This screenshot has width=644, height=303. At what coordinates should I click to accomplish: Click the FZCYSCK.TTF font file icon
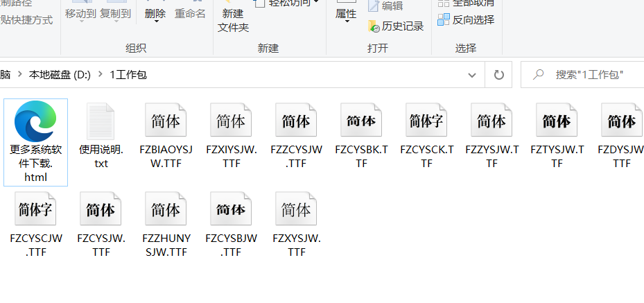(x=426, y=122)
